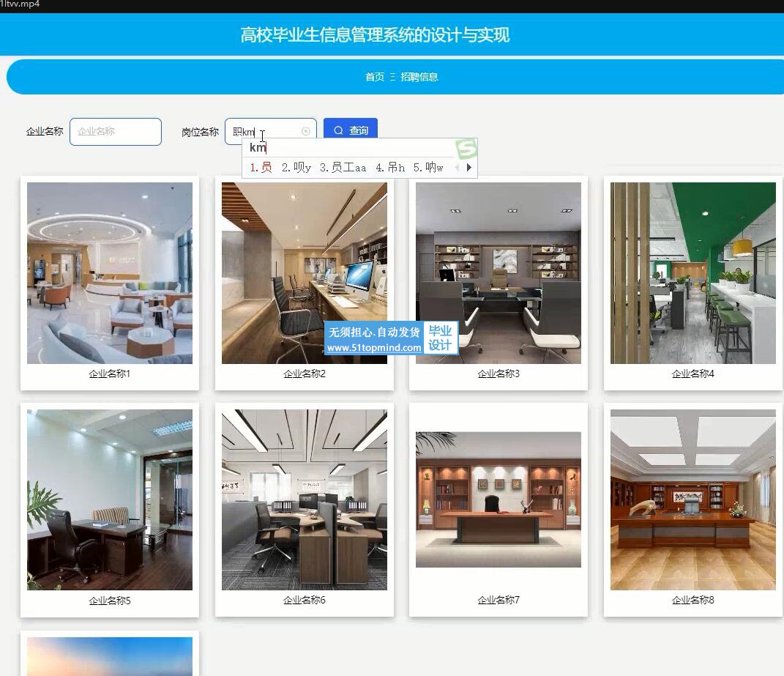Click the 企业名称 search input field
The height and width of the screenshot is (676, 784).
[116, 132]
